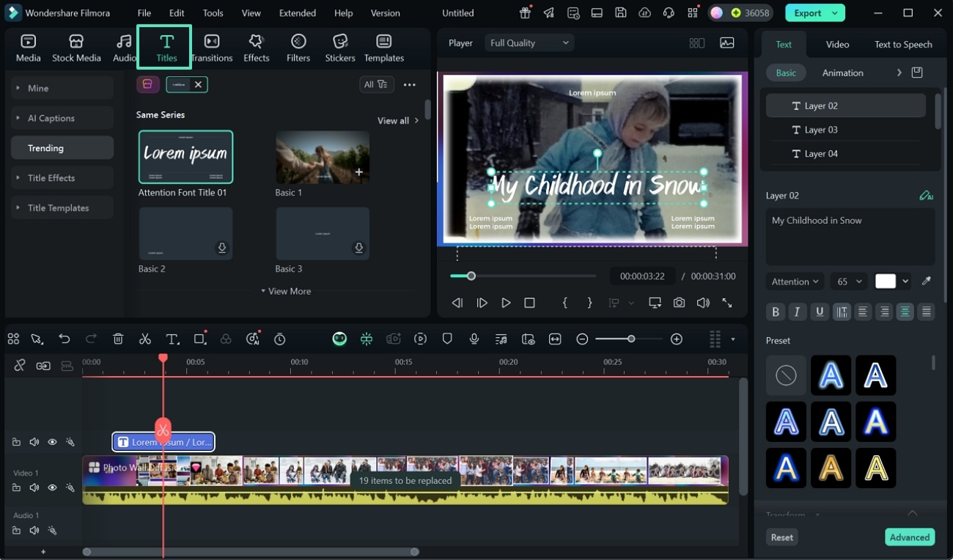Viewport: 953px width, 560px height.
Task: Open the Stock Media tab
Action: pos(76,48)
